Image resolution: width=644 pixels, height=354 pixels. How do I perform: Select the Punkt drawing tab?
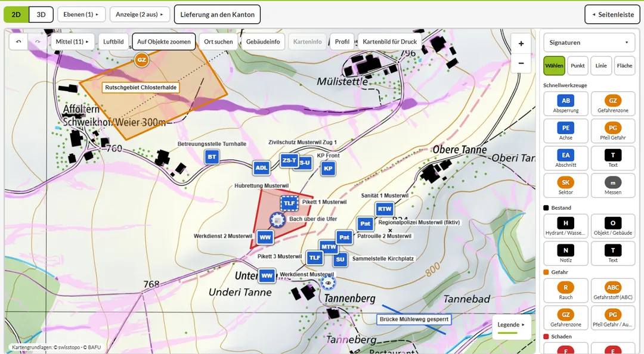[577, 66]
